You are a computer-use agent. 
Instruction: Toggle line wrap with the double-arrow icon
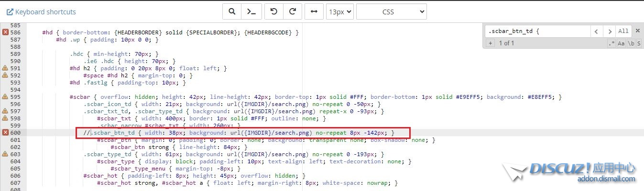314,11
